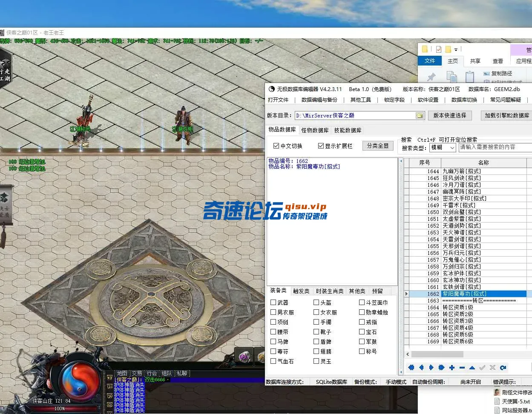
Task: Check the 斗笠面巾 category checkbox
Action: [362, 303]
